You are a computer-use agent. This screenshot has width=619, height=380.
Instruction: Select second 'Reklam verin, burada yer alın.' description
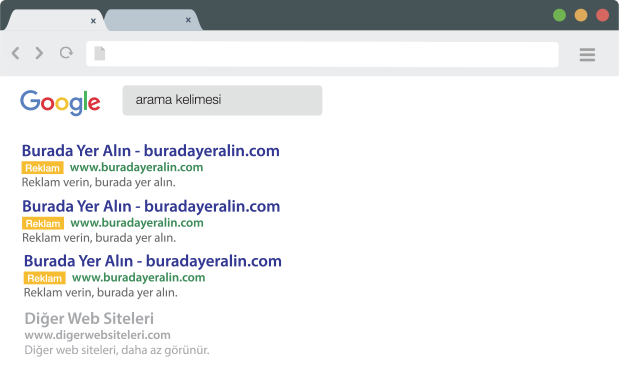click(x=99, y=238)
